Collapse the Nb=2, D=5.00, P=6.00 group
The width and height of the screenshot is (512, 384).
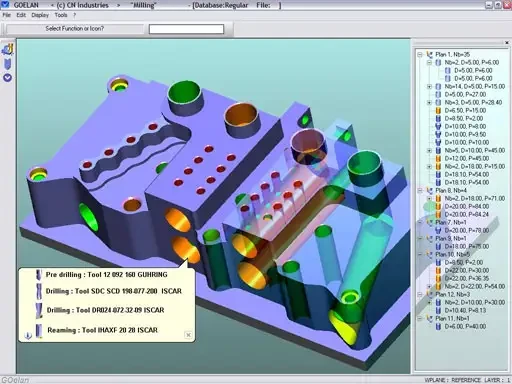click(x=429, y=62)
